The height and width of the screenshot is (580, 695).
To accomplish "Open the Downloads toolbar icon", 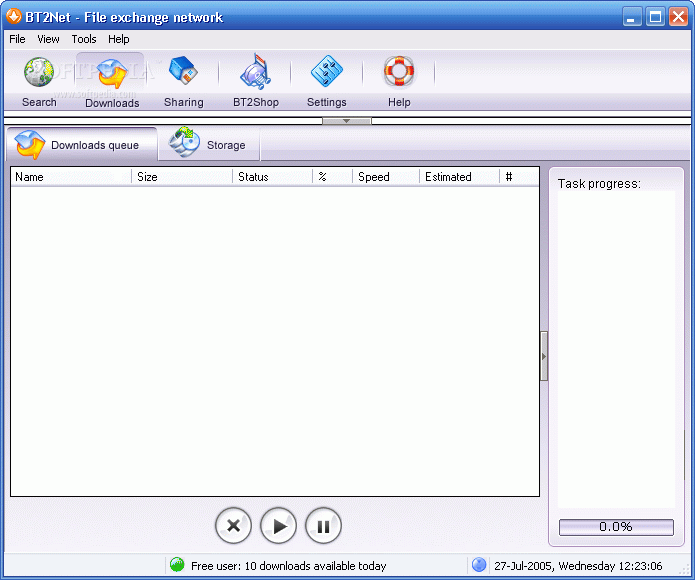I will click(112, 74).
